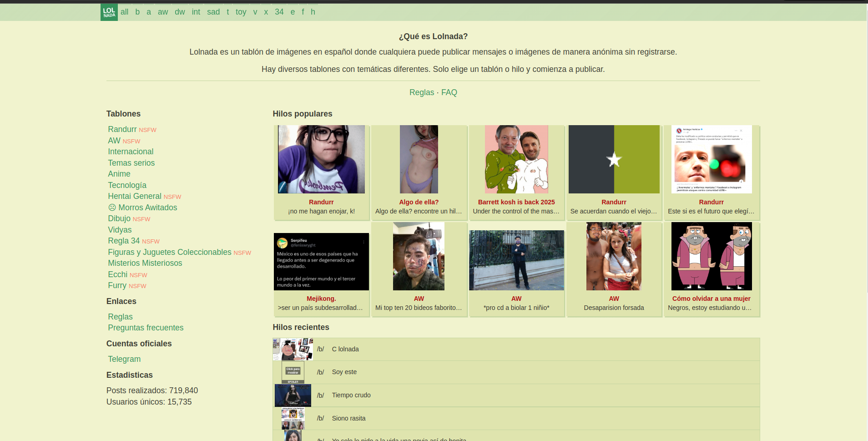Go to the 'int' board in top navigation
868x441 pixels.
pyautogui.click(x=196, y=12)
